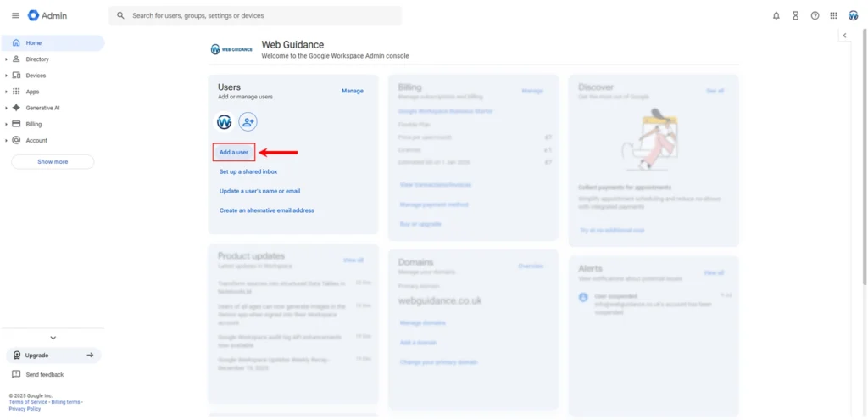The height and width of the screenshot is (420, 868).
Task: Click the Web Guidance organization logo
Action: click(x=231, y=49)
